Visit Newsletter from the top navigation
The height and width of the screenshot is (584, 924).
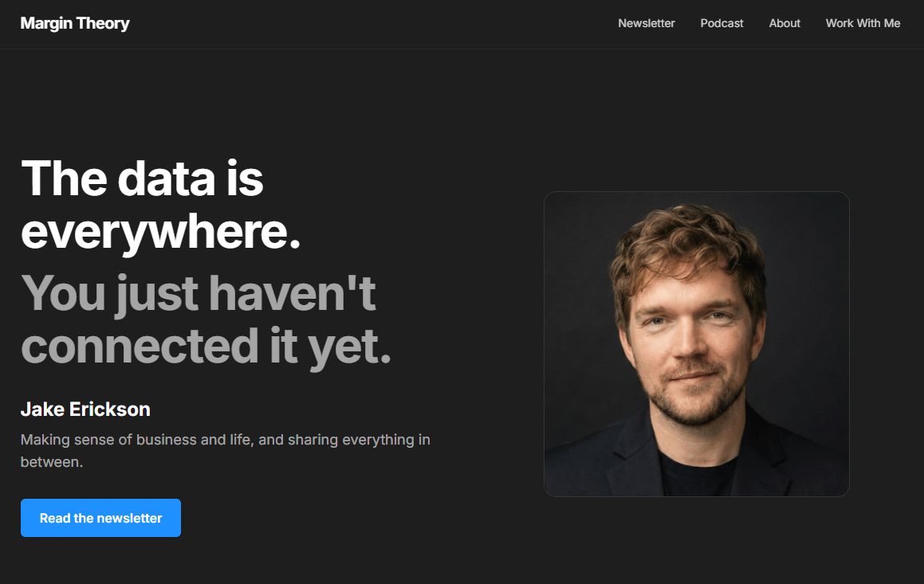click(x=647, y=24)
